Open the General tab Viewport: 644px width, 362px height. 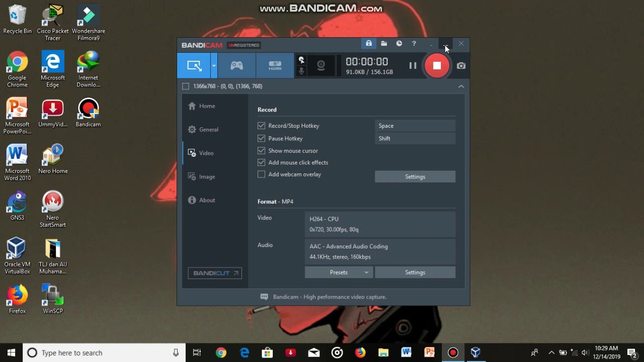[x=203, y=130]
